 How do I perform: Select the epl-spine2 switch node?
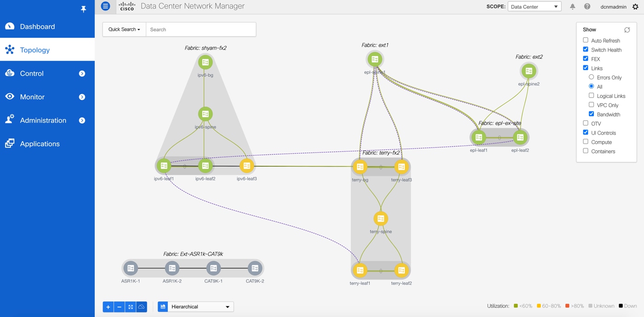[529, 71]
